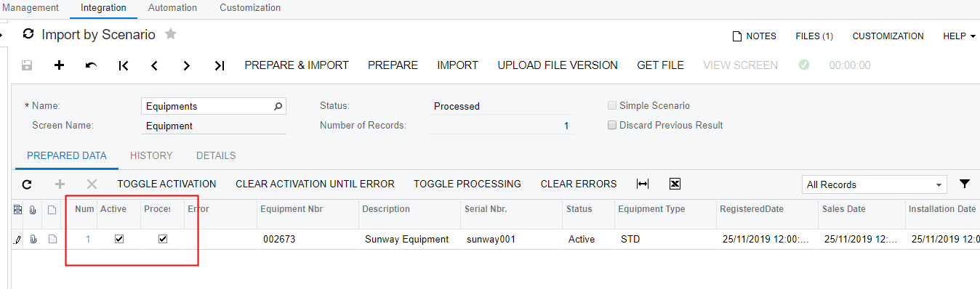Add new record with plus icon

point(60,65)
